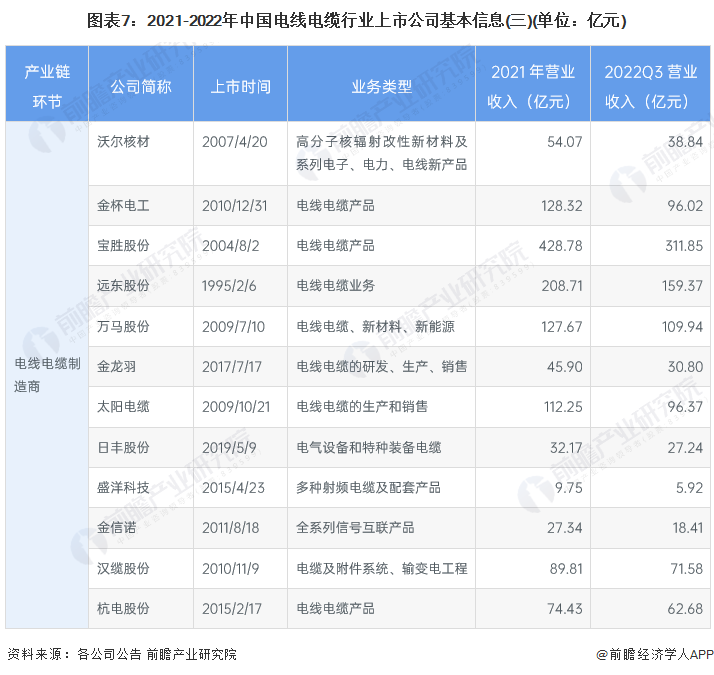Select listing date 2004/8/2
714x675 pixels.
point(230,246)
